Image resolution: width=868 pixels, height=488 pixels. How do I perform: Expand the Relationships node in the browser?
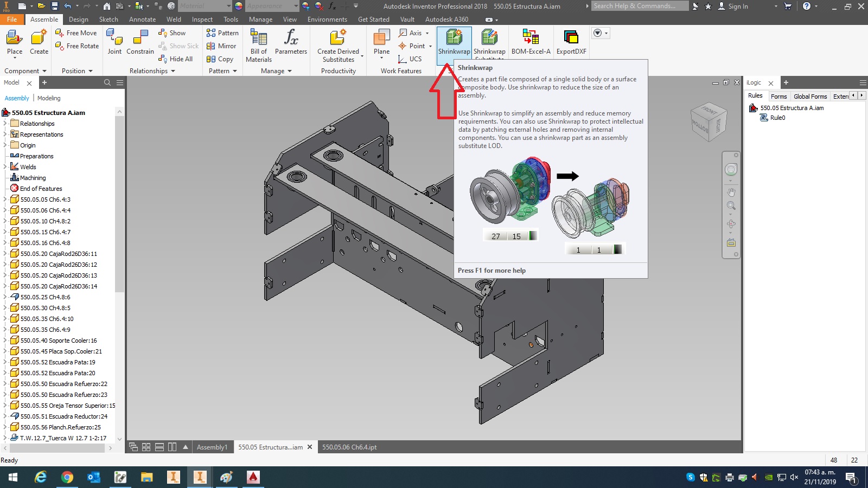click(x=5, y=123)
